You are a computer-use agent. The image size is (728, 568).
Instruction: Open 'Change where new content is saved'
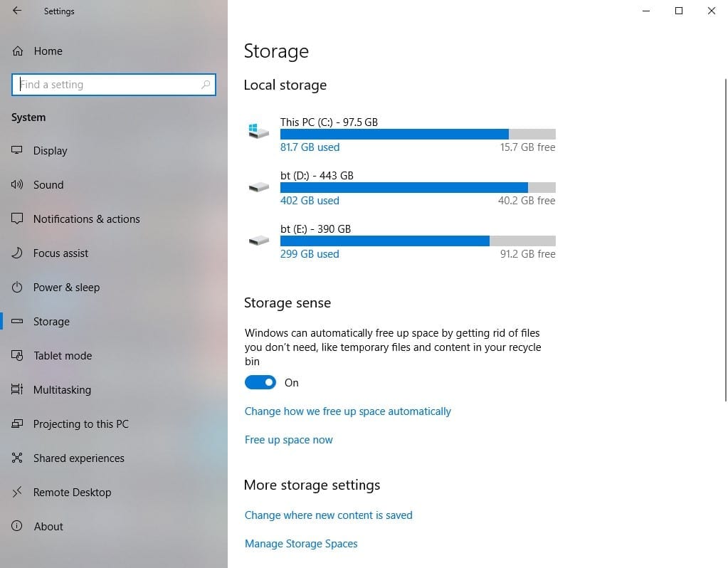tap(328, 515)
